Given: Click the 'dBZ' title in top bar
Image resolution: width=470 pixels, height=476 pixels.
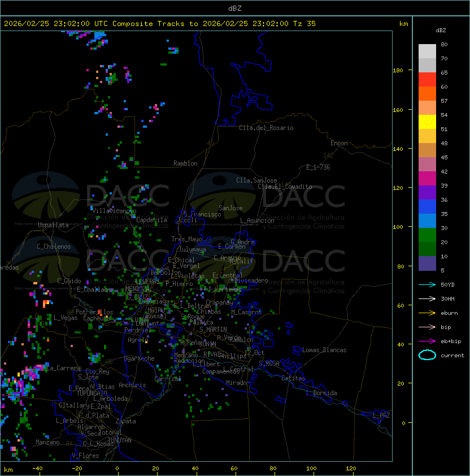Looking at the screenshot, I should click(x=235, y=8).
